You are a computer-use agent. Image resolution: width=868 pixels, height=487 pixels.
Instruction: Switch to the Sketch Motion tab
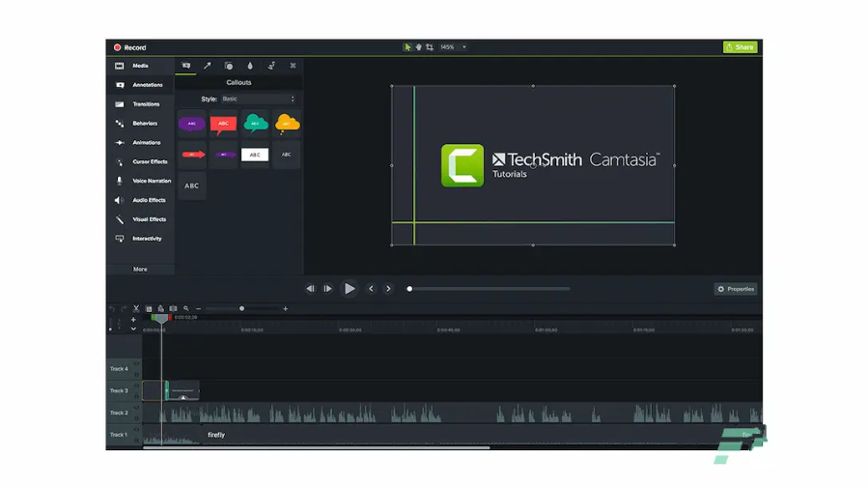pyautogui.click(x=271, y=66)
